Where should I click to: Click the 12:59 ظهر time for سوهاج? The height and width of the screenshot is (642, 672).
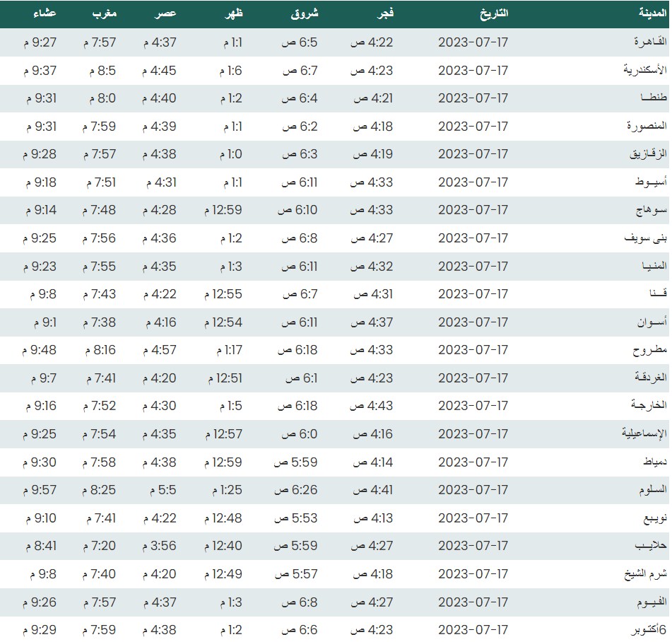(223, 210)
